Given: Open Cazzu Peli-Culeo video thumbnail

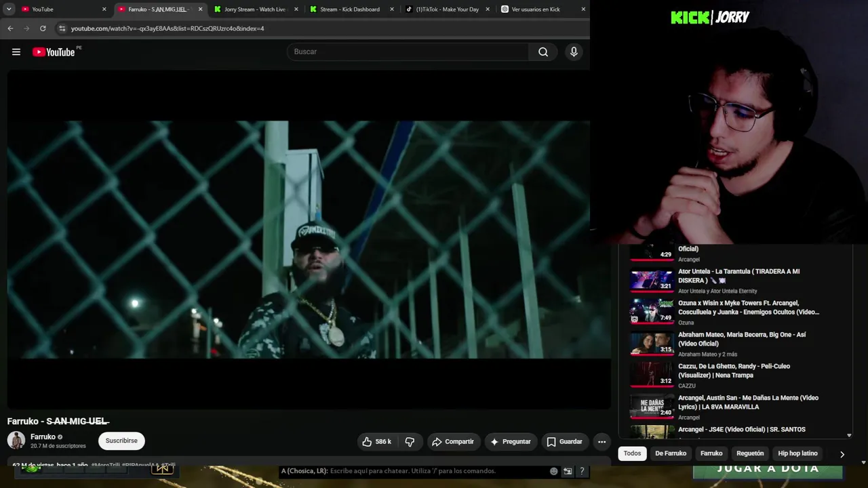Looking at the screenshot, I should [x=652, y=374].
